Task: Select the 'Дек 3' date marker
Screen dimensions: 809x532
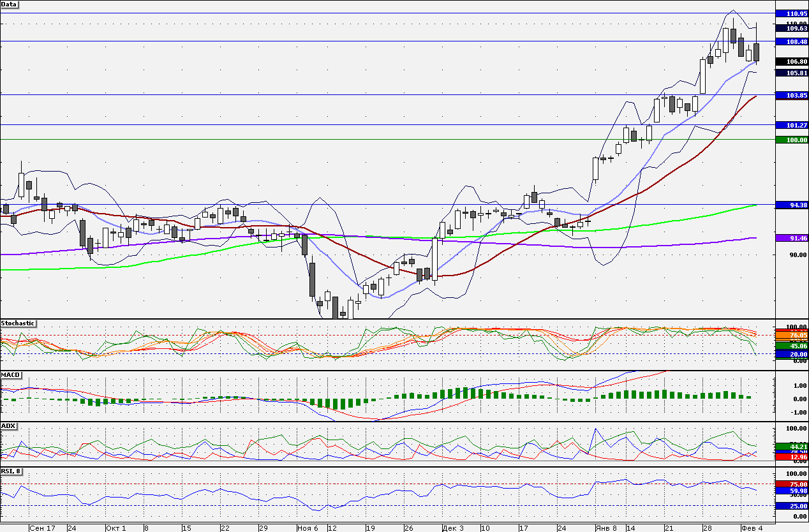Action: click(x=453, y=528)
